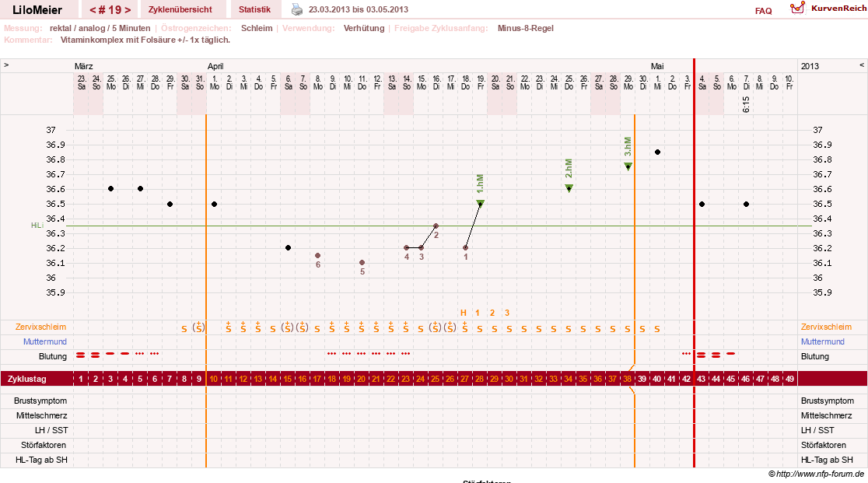Click the left Brustsymptom row label
Image resolution: width=868 pixels, height=483 pixels.
pyautogui.click(x=40, y=401)
